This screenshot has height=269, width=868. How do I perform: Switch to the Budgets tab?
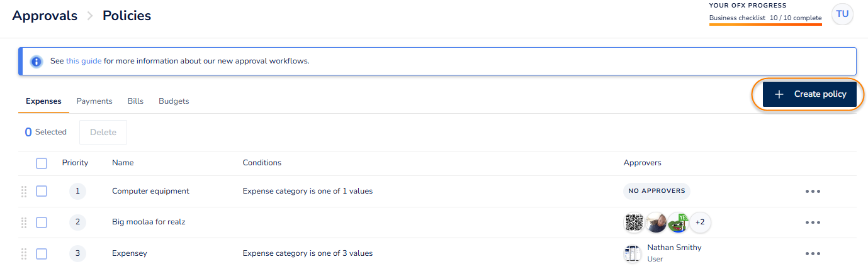pyautogui.click(x=174, y=101)
